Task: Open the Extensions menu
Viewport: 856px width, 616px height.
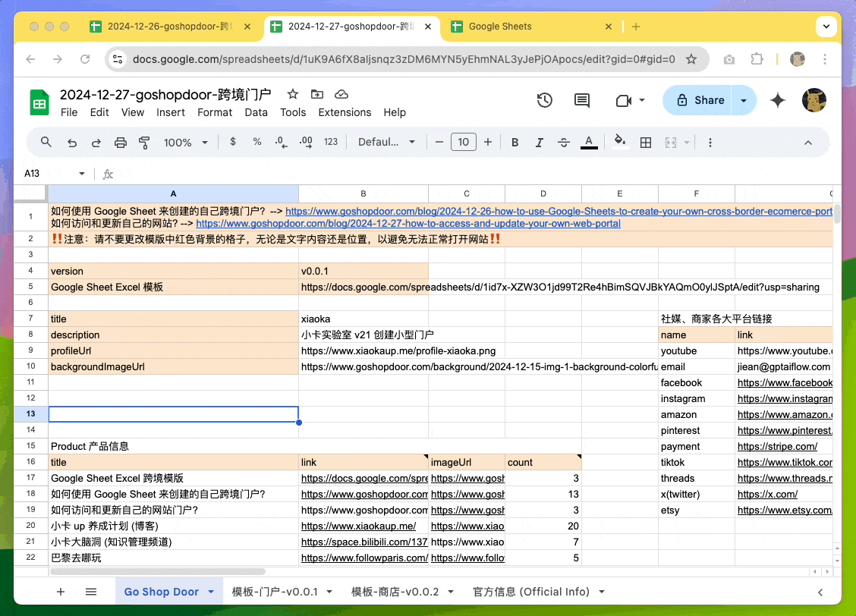Action: (345, 112)
